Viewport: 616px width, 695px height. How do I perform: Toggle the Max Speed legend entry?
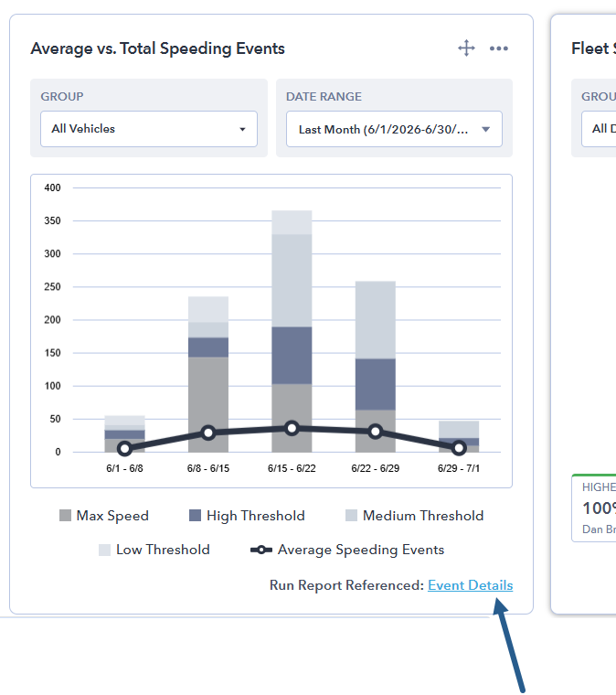tap(104, 516)
